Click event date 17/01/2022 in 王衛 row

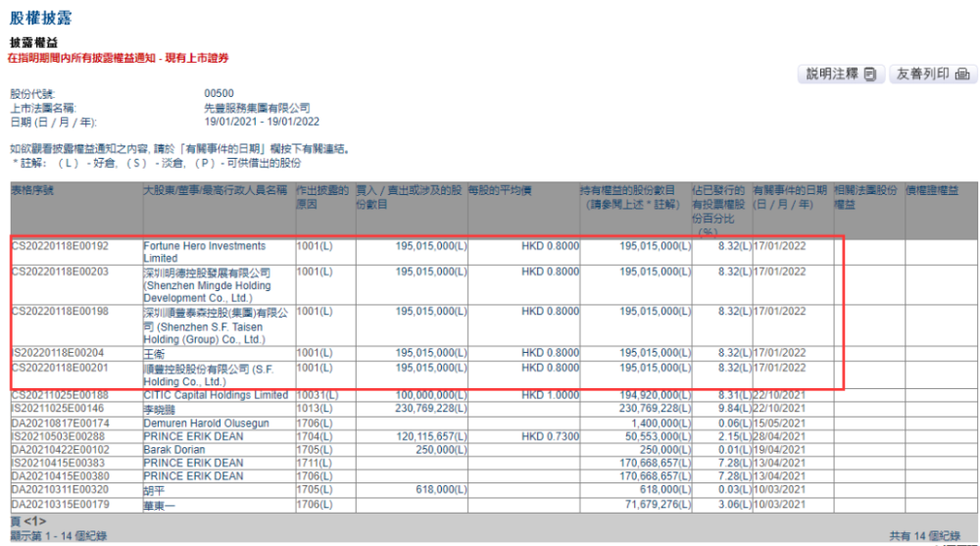pyautogui.click(x=779, y=353)
